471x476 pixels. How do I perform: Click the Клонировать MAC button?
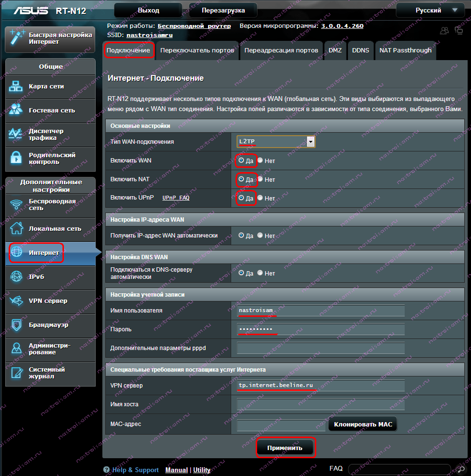(x=362, y=425)
